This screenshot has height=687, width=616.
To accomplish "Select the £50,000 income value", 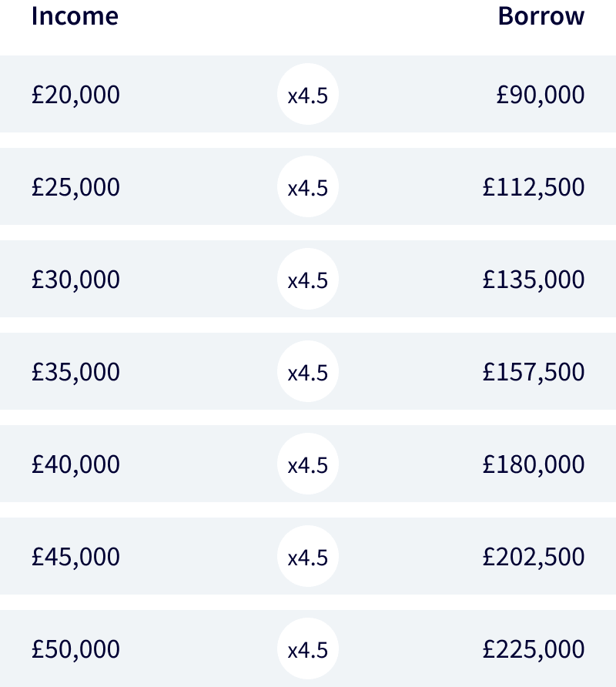I will (x=75, y=649).
